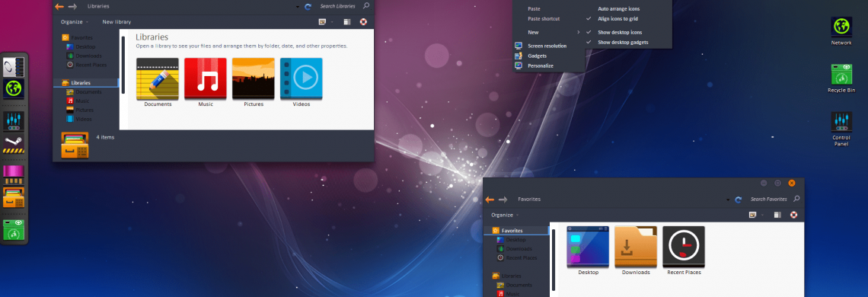This screenshot has width=868, height=297.
Task: Open help in Favorites window
Action: click(794, 215)
